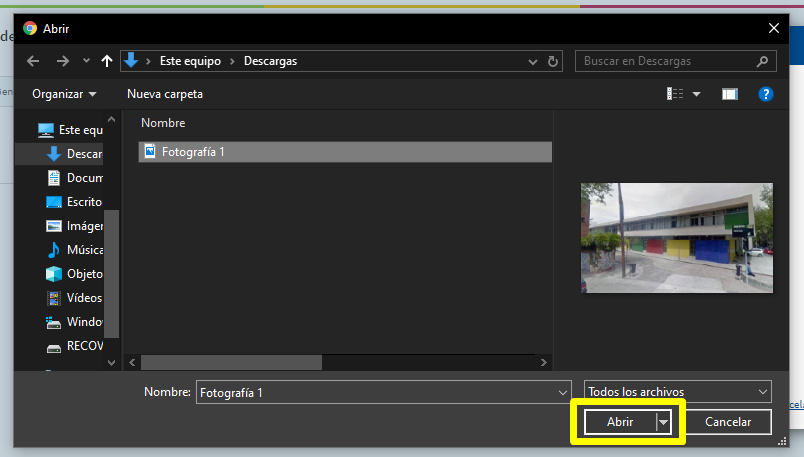The width and height of the screenshot is (804, 457).
Task: Open the Todos los archivos filter dropdown
Action: tap(677, 392)
